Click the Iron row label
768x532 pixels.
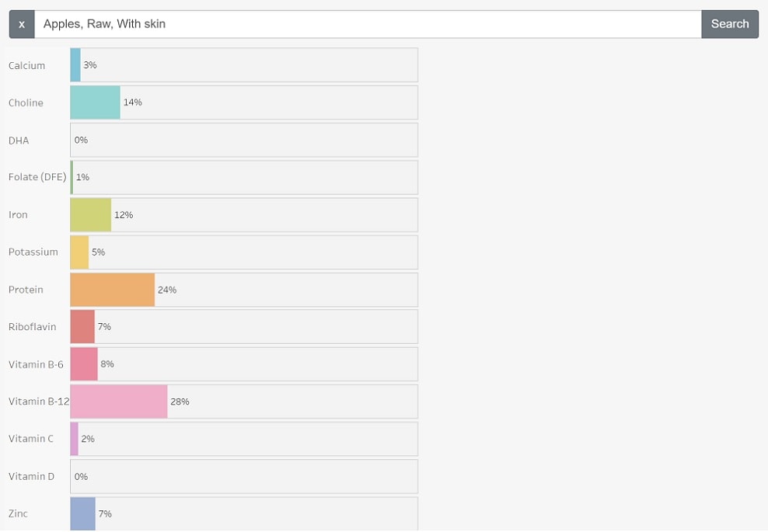coord(18,215)
